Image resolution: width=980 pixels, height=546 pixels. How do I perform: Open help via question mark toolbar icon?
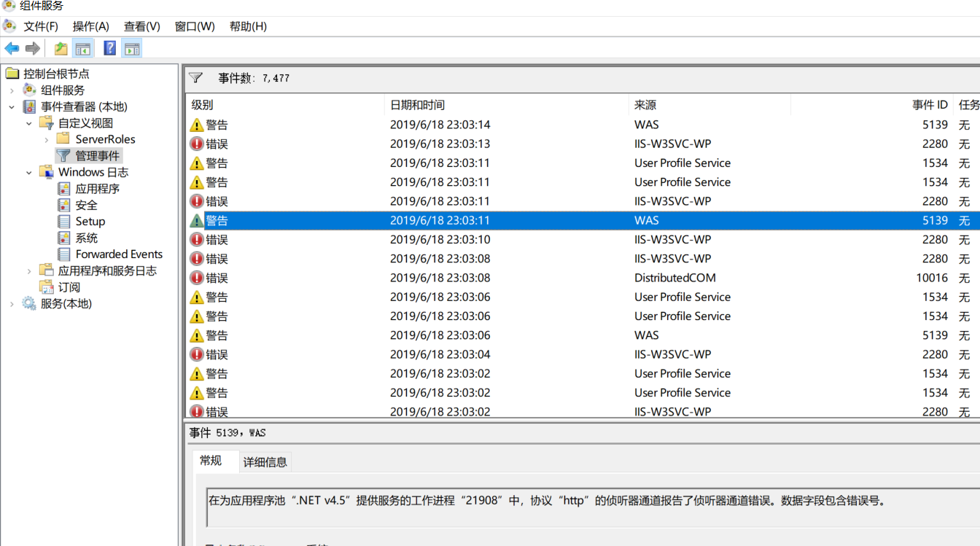[110, 48]
